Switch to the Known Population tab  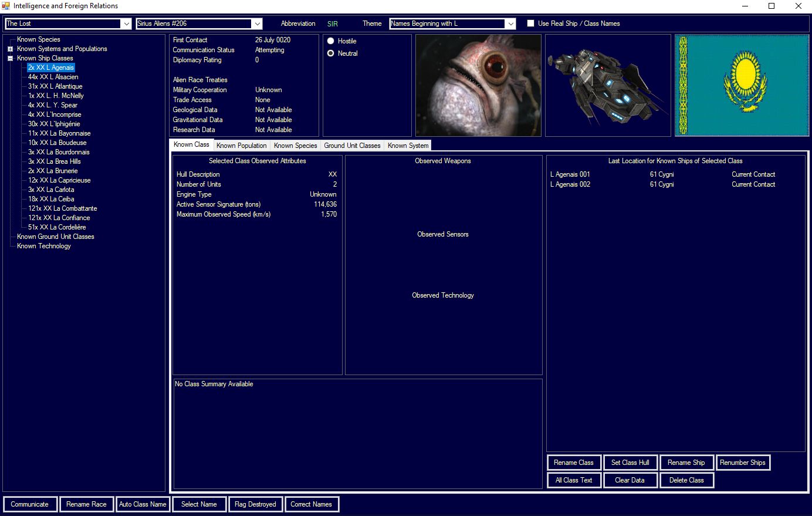pos(241,146)
